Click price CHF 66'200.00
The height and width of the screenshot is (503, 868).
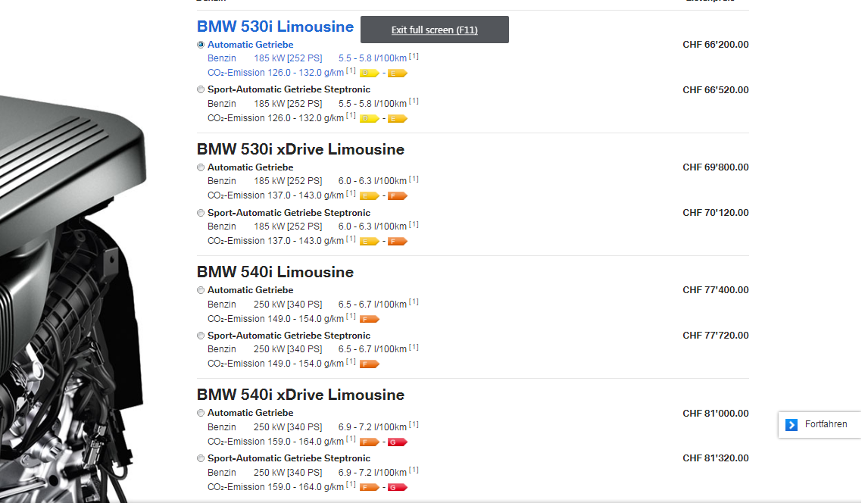pos(716,45)
